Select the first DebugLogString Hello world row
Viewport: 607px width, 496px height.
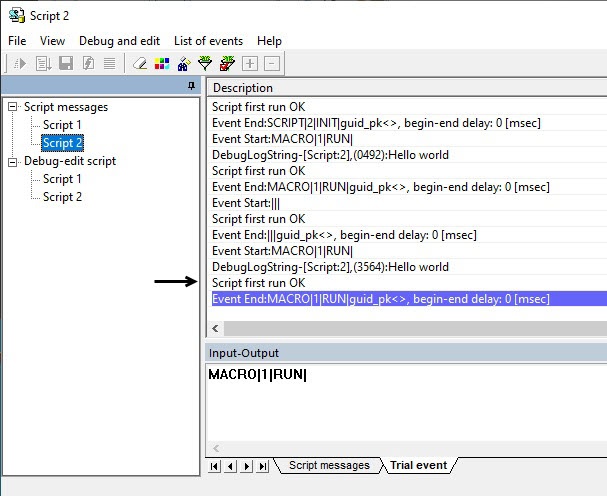coord(330,155)
